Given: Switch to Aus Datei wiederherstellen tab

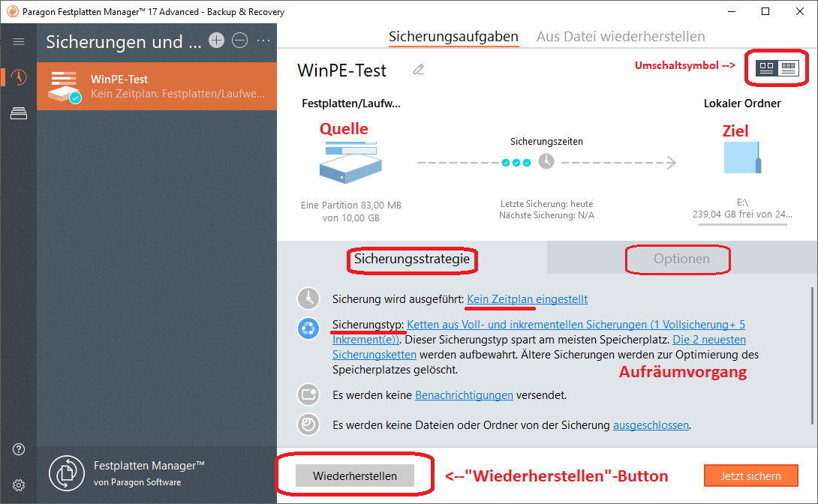Looking at the screenshot, I should click(621, 36).
